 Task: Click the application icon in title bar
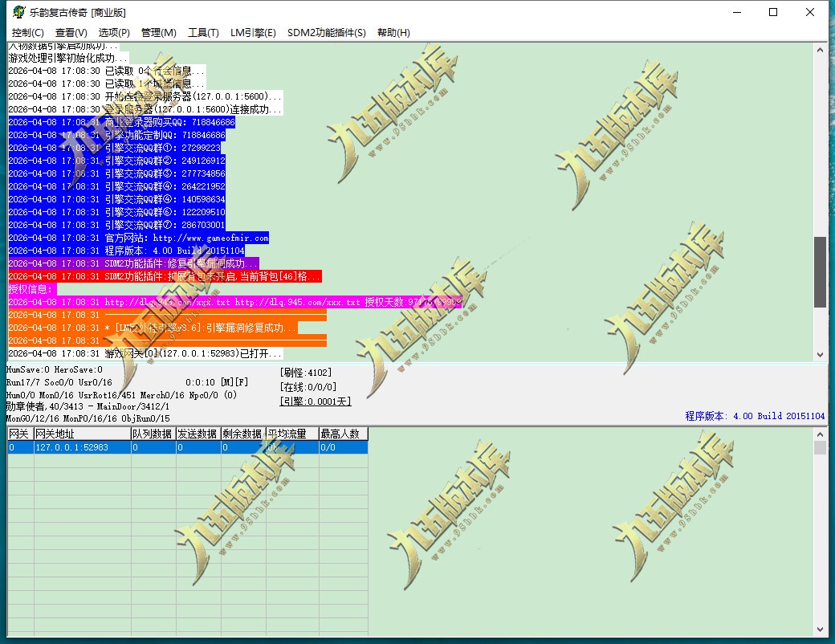(19, 12)
